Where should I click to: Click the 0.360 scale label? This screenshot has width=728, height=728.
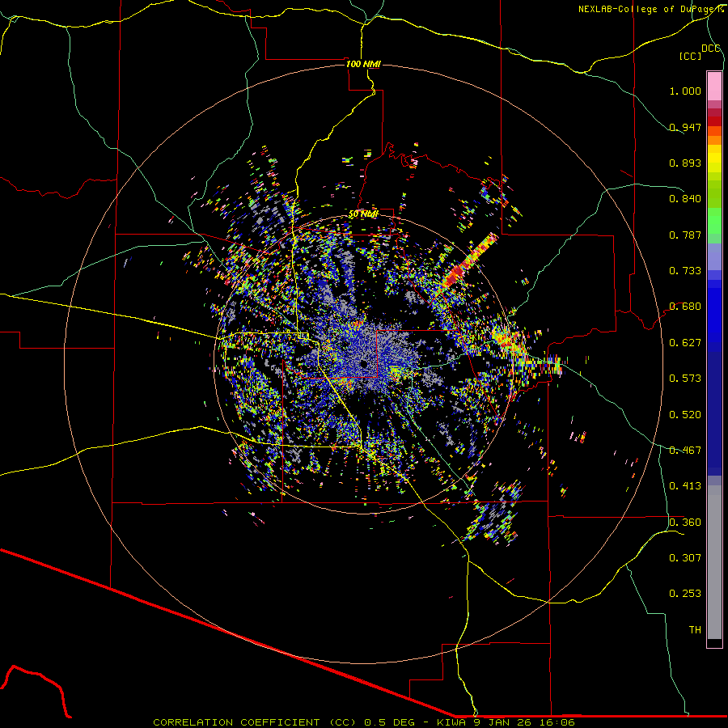pyautogui.click(x=685, y=523)
